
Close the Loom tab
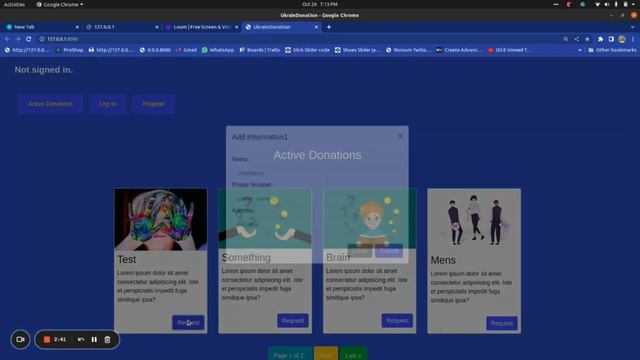click(x=236, y=27)
